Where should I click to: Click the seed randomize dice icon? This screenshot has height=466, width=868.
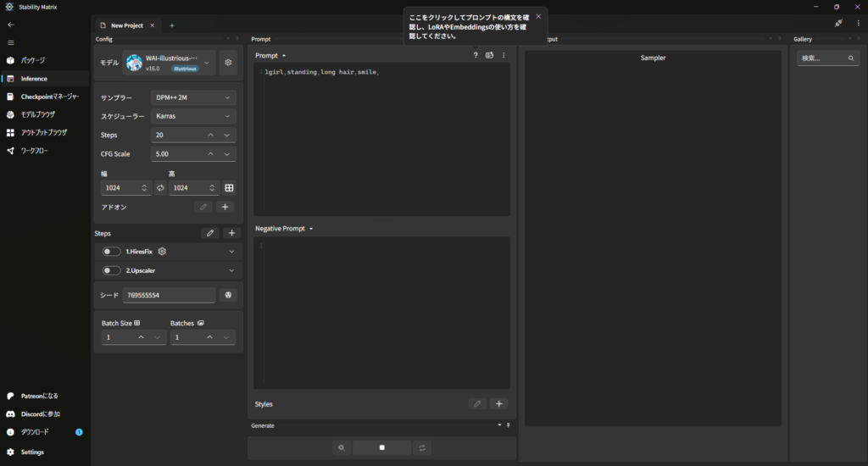coord(228,295)
